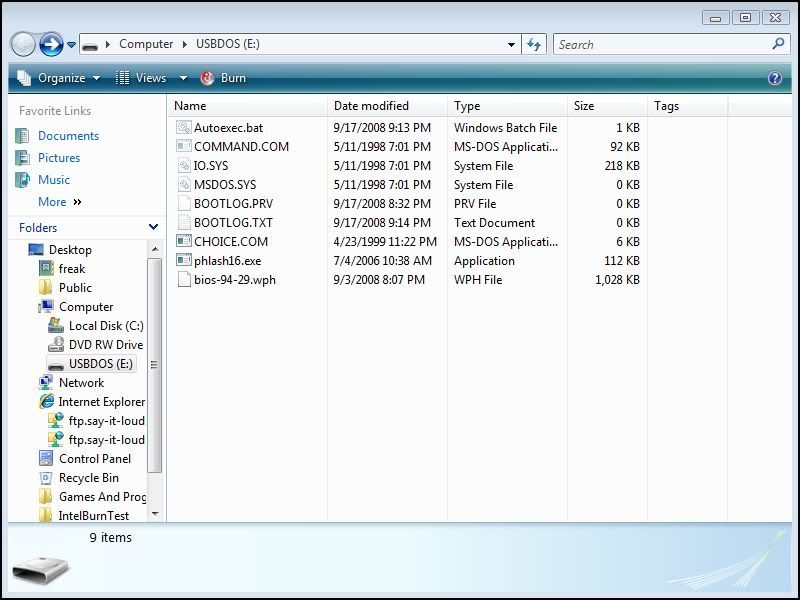Click Burn in the toolbar

point(223,78)
